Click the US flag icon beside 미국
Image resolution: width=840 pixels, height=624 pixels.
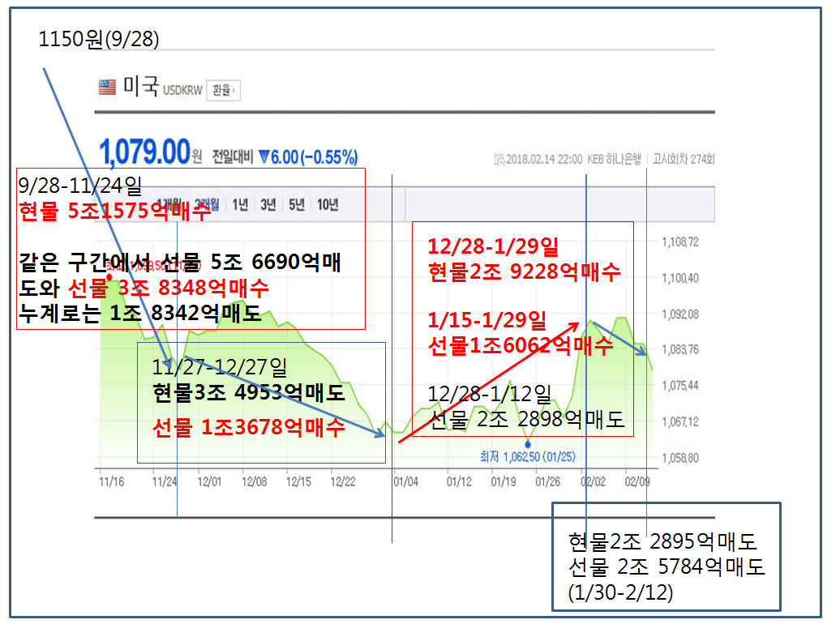coord(107,88)
